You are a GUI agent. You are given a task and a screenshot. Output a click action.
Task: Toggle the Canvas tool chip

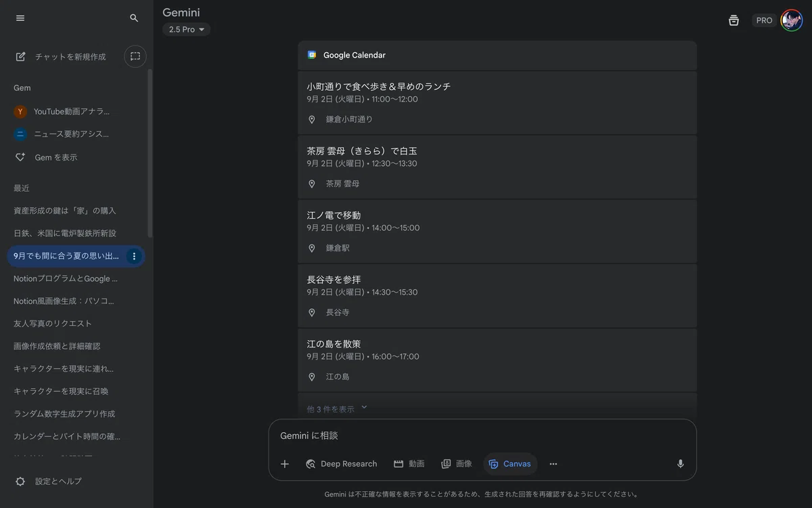510,464
